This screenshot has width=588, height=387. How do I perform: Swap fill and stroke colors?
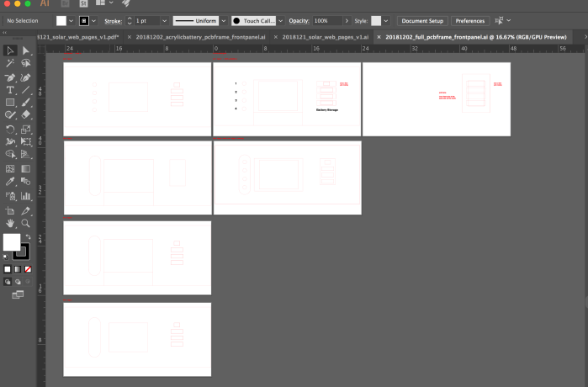click(x=28, y=236)
